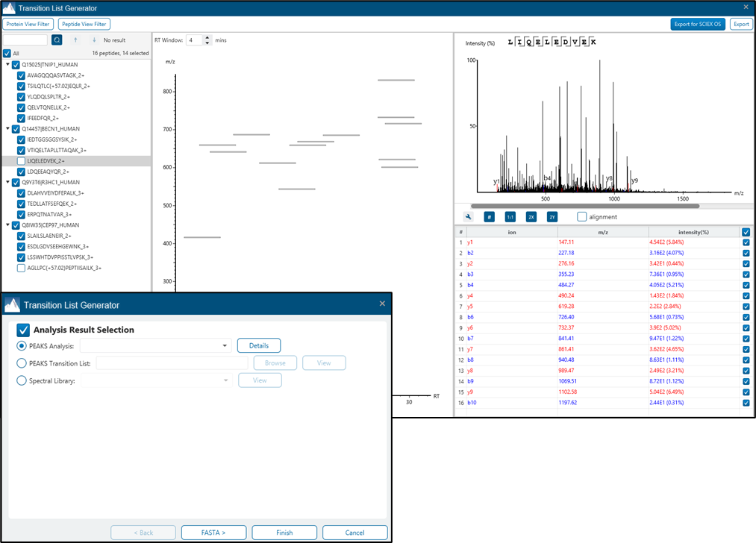The image size is (756, 543).
Task: Click the '#' peak label icon
Action: click(x=490, y=217)
